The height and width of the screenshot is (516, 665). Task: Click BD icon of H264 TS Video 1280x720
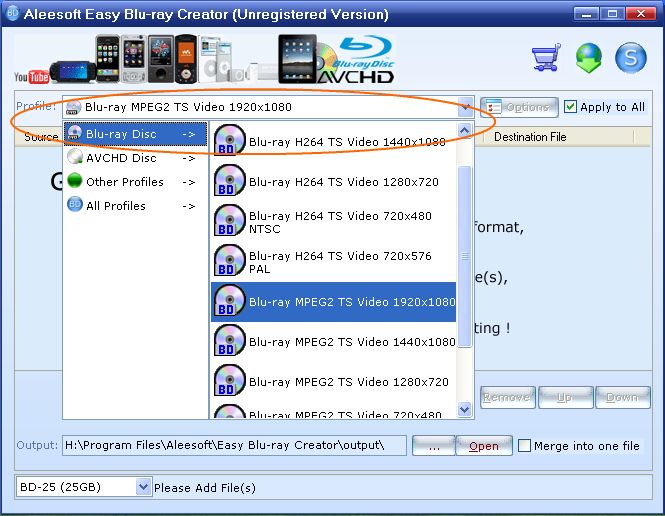[229, 180]
